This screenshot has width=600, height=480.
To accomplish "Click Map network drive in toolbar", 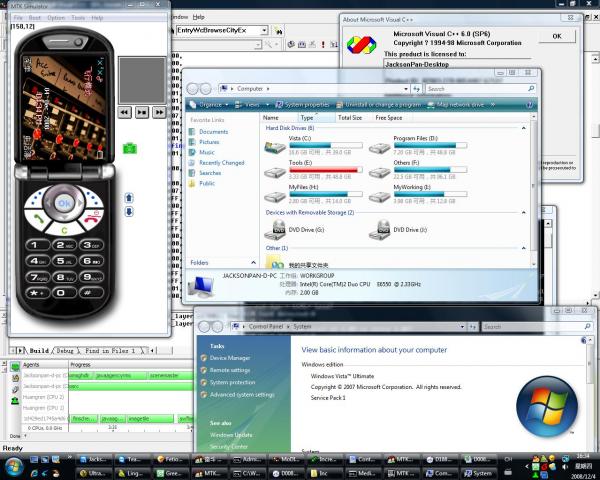I will pos(455,104).
